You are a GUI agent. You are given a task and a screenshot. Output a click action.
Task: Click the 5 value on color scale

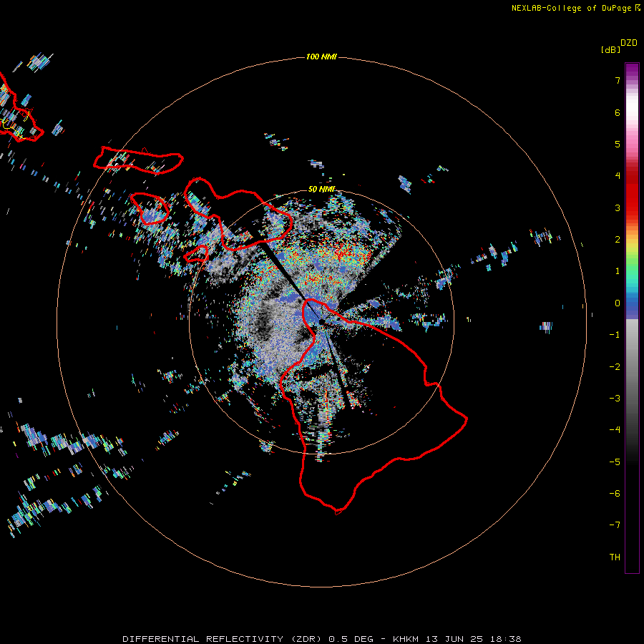pos(618,144)
